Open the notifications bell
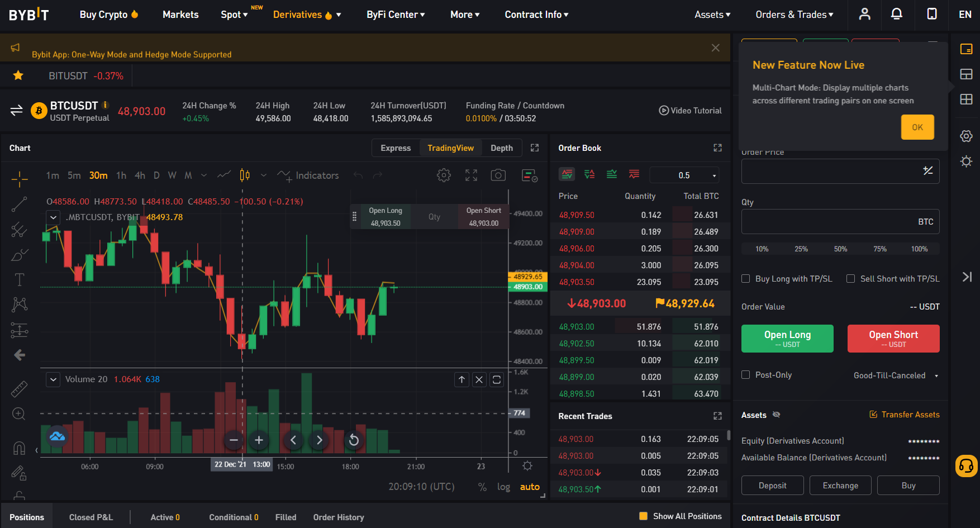Image resolution: width=980 pixels, height=528 pixels. click(897, 14)
